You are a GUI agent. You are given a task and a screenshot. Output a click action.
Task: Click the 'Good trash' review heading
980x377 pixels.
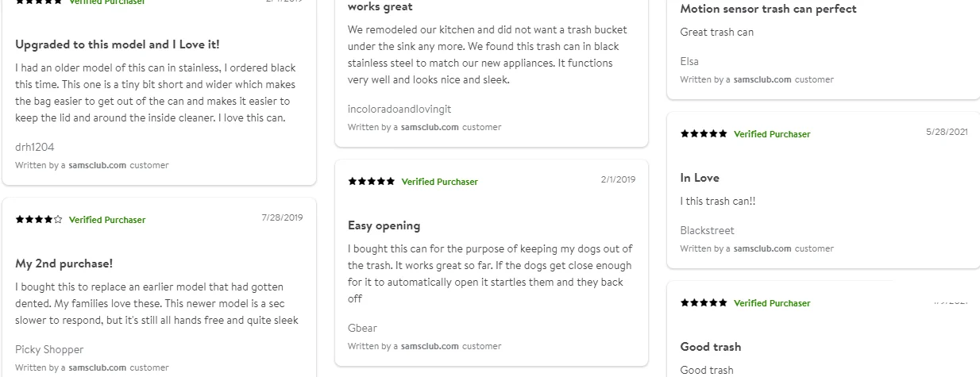coord(711,347)
